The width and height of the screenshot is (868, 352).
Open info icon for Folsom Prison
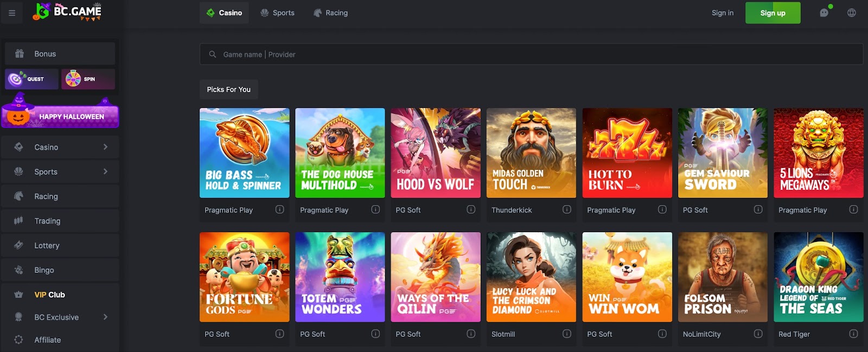[x=758, y=334]
